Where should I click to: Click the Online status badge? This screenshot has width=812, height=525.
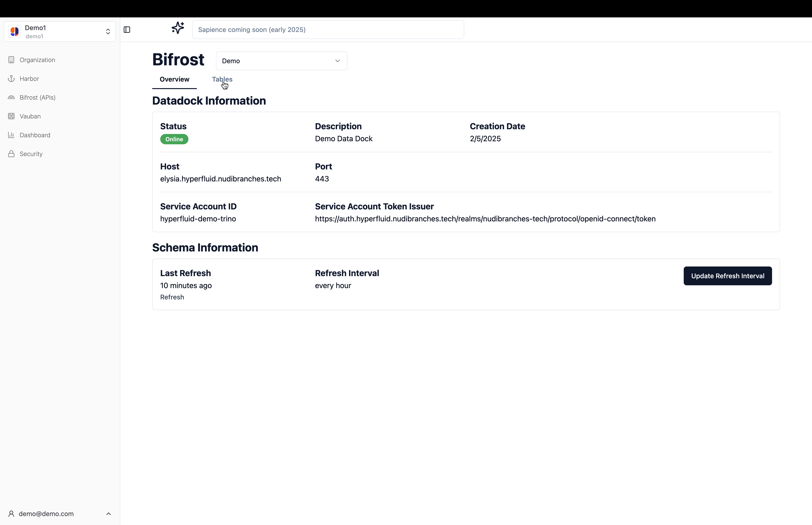(174, 139)
